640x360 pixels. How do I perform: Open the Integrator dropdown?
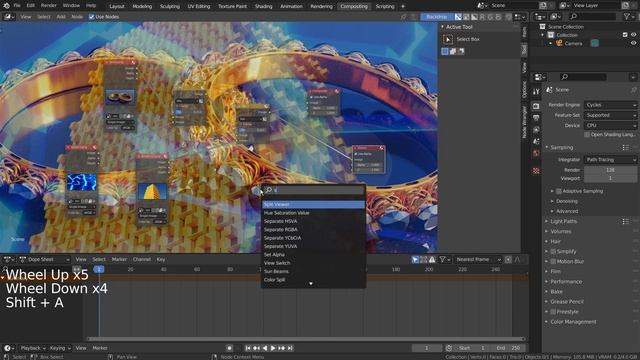tap(611, 160)
